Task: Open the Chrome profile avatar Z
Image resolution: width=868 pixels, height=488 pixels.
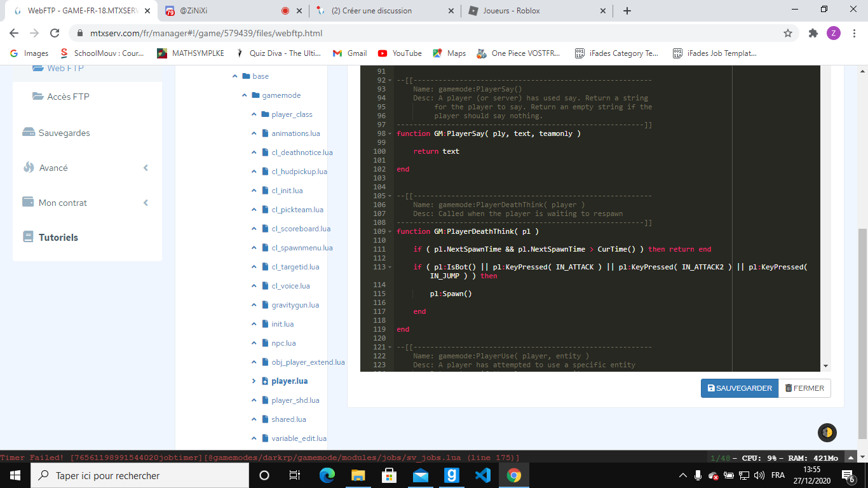Action: (x=834, y=33)
